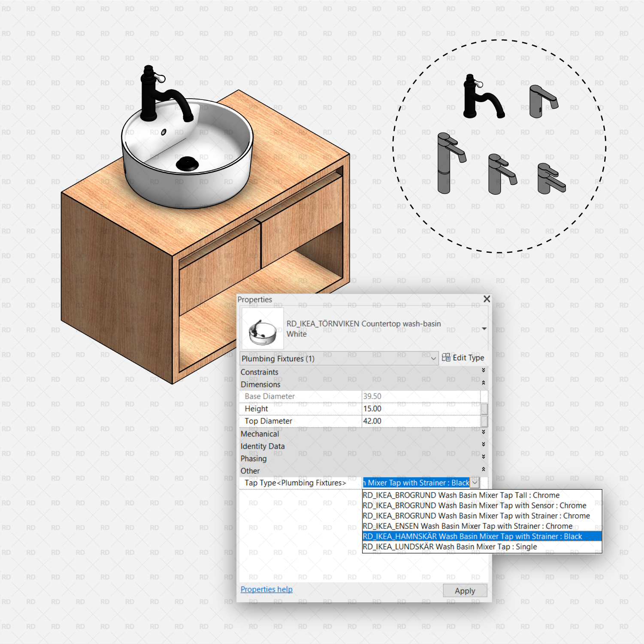Click the wash-basin type preview thumbnail

[x=263, y=329]
